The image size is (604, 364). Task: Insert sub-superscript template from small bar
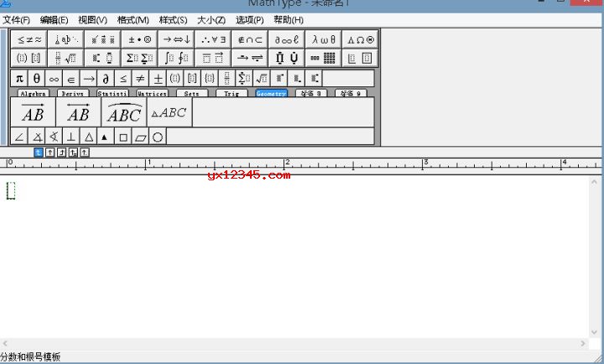point(314,79)
